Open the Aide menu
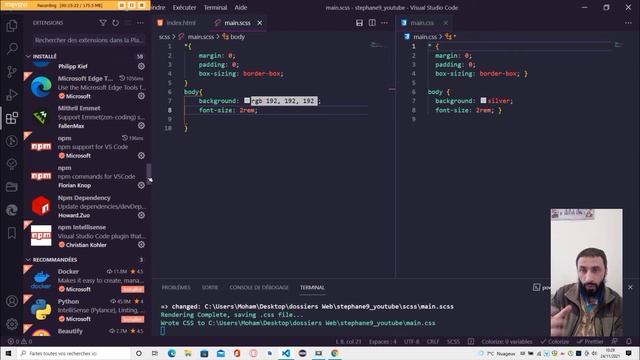Viewport: 640px width, 360px height. pyautogui.click(x=241, y=7)
